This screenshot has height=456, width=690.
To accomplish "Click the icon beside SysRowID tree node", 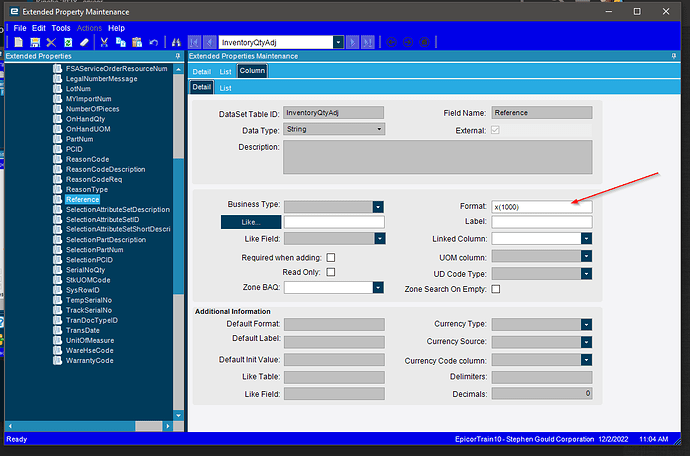I will pyautogui.click(x=57, y=290).
